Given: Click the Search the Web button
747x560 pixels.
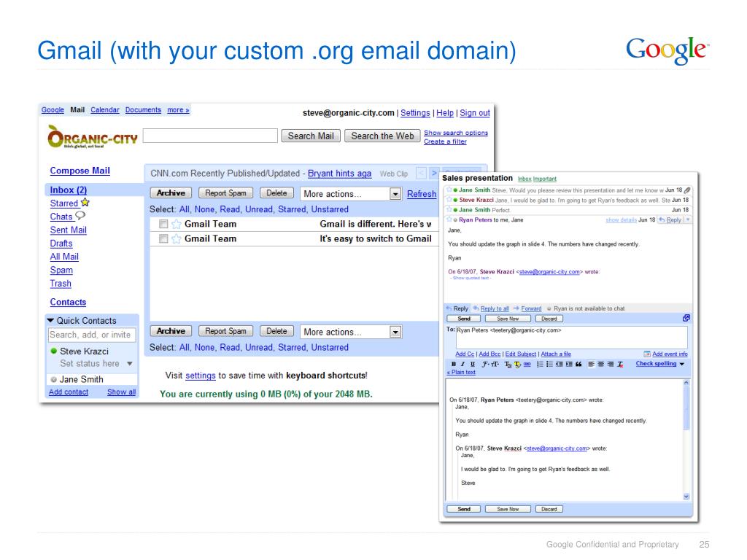Looking at the screenshot, I should (x=382, y=136).
